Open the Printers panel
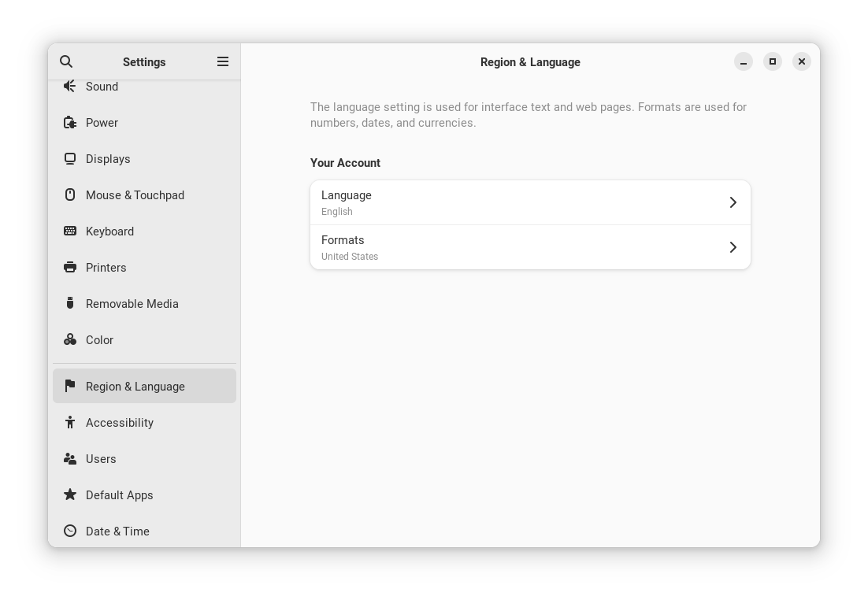Screen dimensions: 868x600 144,268
